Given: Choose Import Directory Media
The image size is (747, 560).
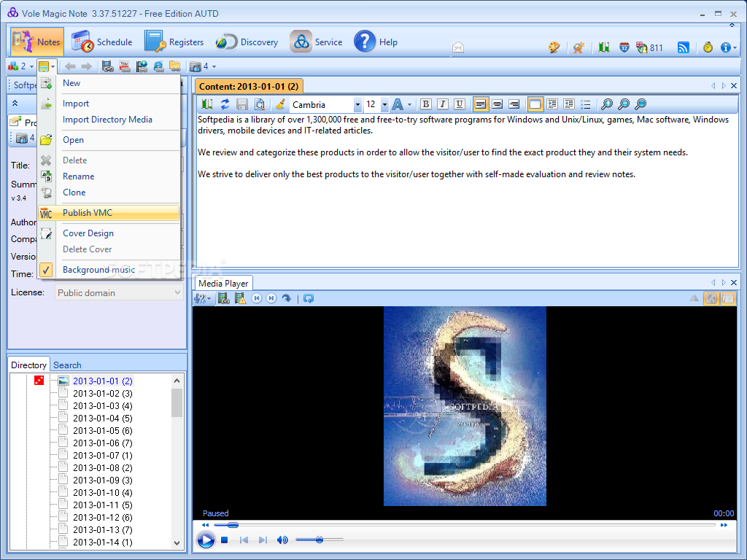Looking at the screenshot, I should [x=109, y=120].
